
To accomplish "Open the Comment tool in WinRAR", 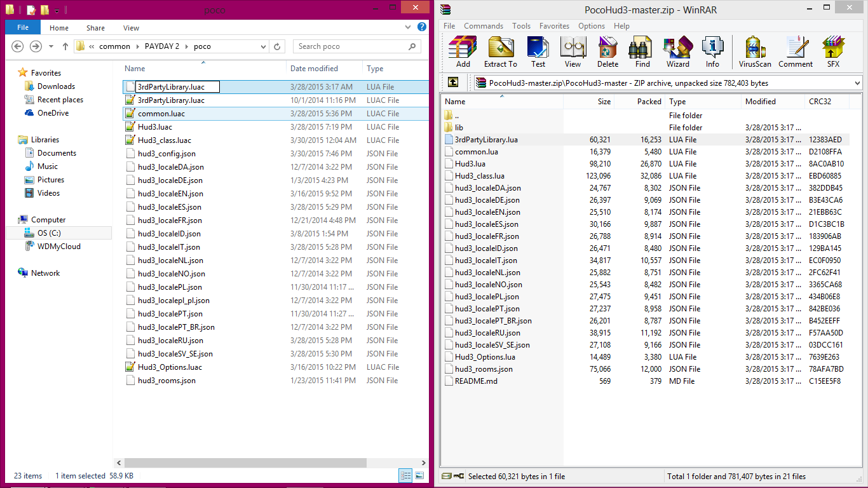I will [796, 52].
